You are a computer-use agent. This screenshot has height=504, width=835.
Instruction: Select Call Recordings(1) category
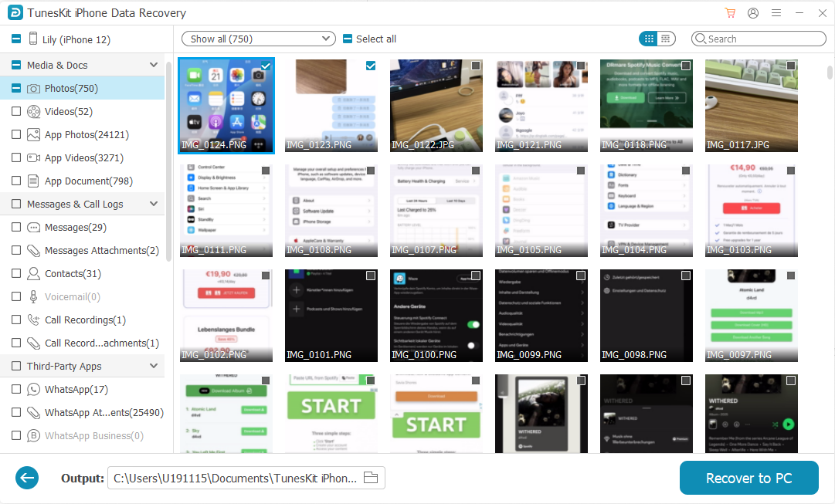tap(83, 320)
